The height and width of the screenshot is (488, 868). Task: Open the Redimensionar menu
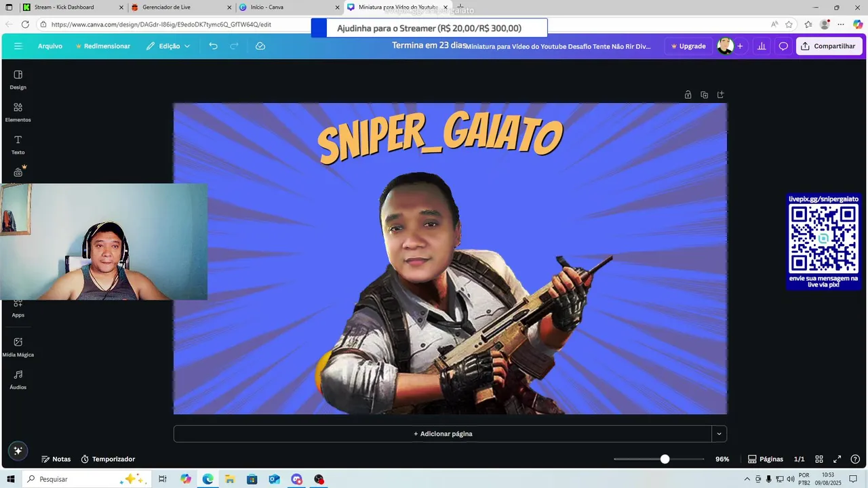[103, 46]
